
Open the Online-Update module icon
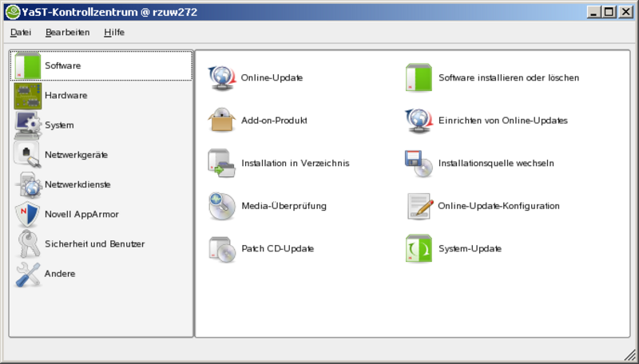(221, 77)
